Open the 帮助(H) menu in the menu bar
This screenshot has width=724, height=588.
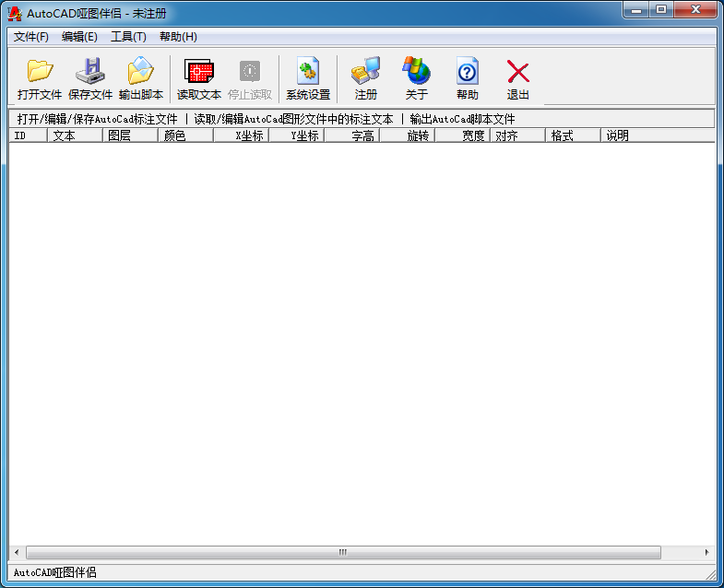[x=178, y=37]
